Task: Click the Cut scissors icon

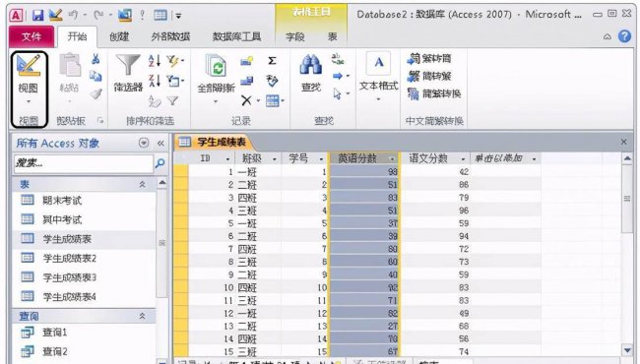Action: click(x=96, y=59)
